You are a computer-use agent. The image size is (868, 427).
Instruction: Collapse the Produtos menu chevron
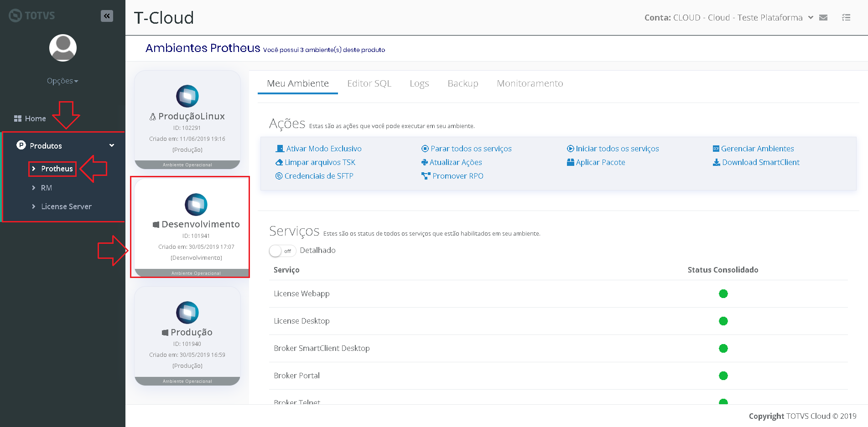coord(112,145)
